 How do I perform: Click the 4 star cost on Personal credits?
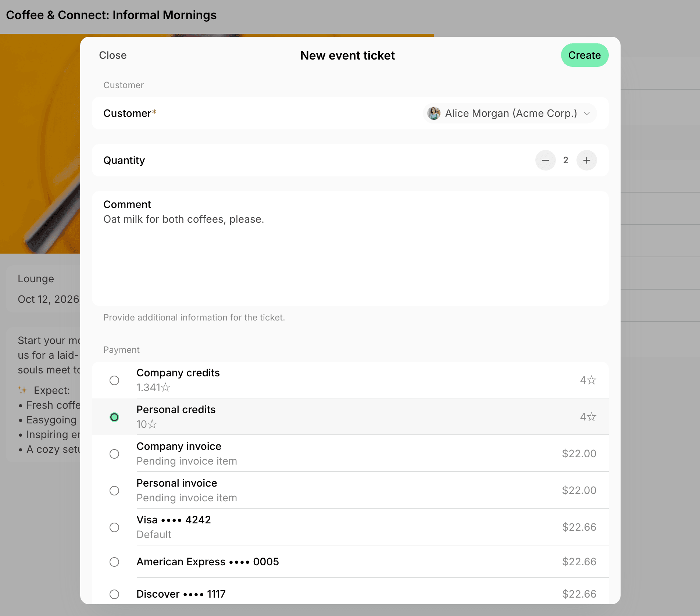pyautogui.click(x=588, y=417)
